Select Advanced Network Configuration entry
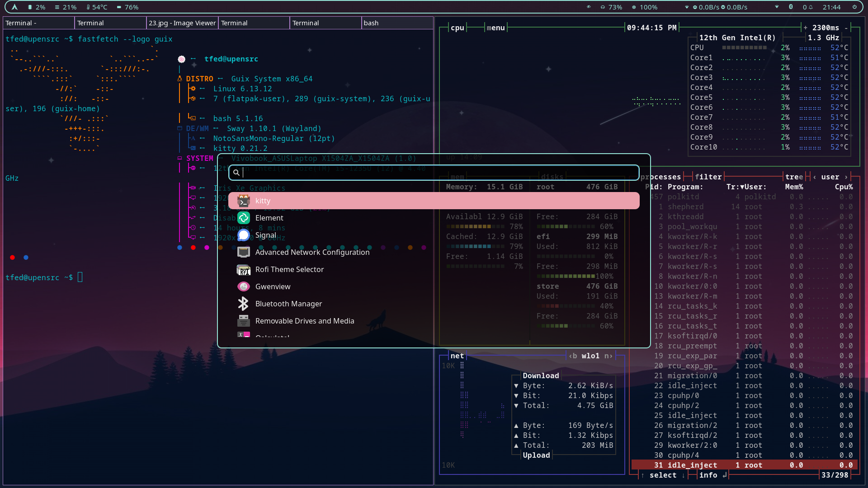 [x=434, y=252]
